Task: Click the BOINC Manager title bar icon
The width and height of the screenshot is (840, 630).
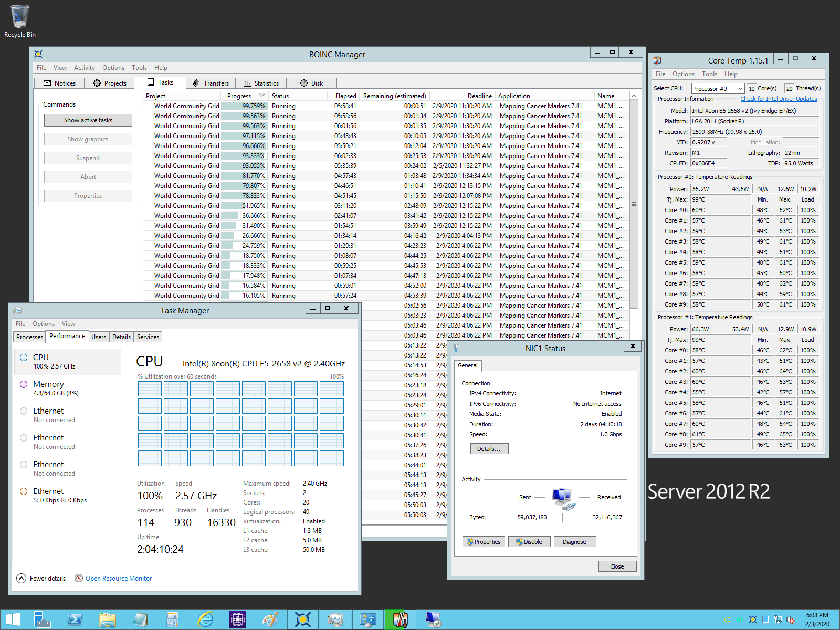Action: pyautogui.click(x=38, y=54)
